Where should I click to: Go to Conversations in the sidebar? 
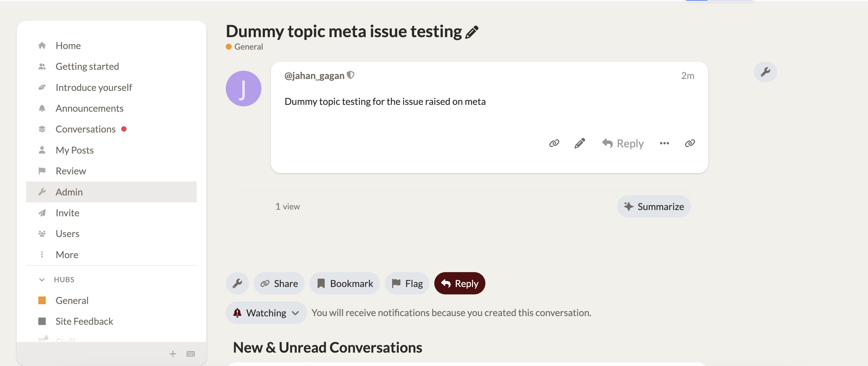click(85, 129)
